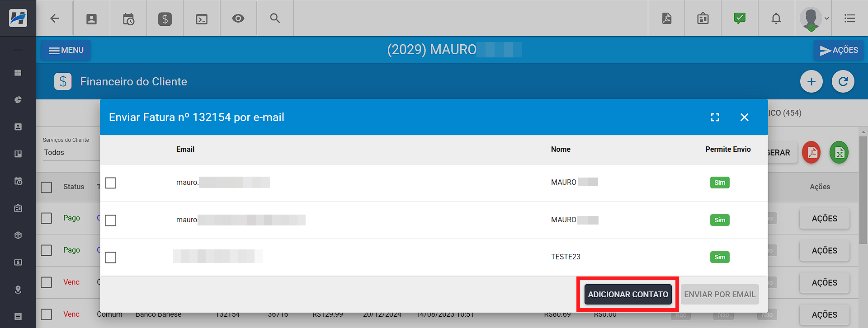Open the calendar clock icon in the toolbar
The width and height of the screenshot is (868, 328).
point(128,19)
